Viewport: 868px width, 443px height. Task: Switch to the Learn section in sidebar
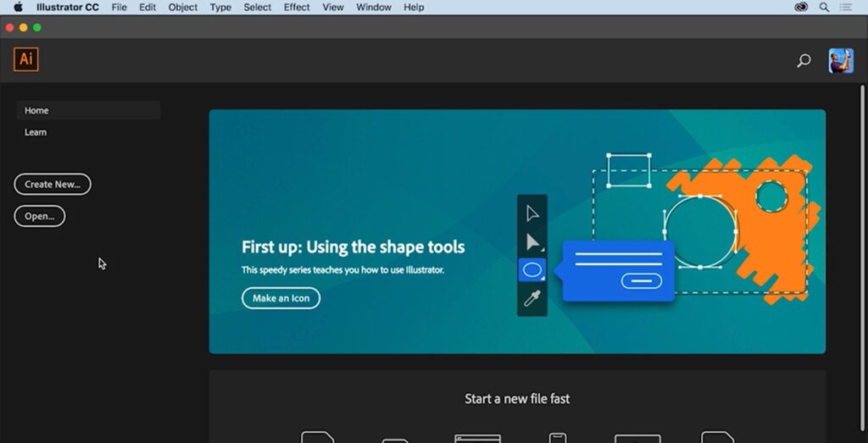36,132
